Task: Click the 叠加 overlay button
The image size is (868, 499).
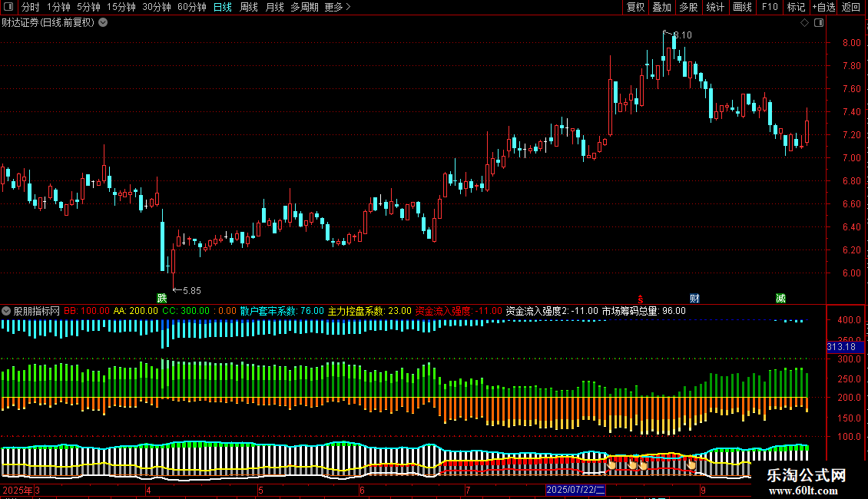Action: (661, 7)
